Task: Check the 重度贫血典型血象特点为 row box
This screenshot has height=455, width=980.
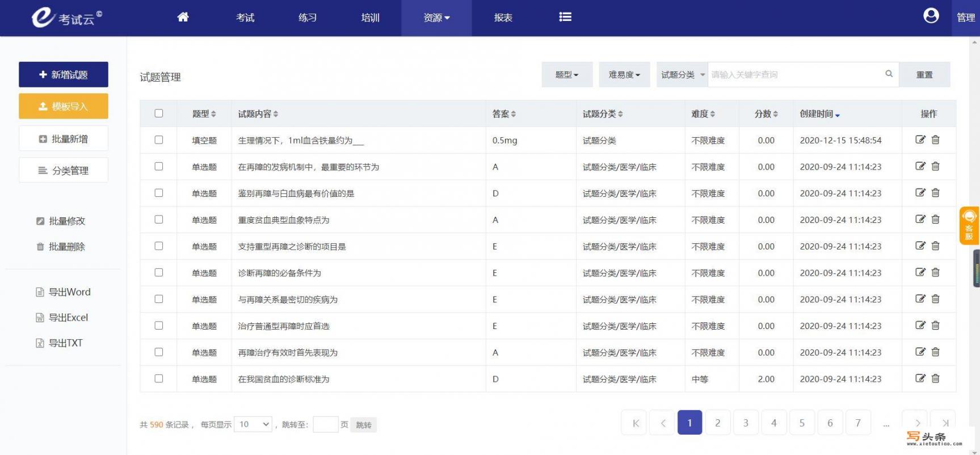Action: pyautogui.click(x=159, y=219)
